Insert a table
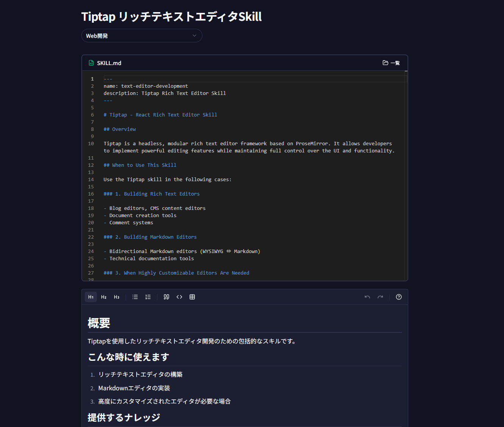The height and width of the screenshot is (427, 504). coord(192,297)
